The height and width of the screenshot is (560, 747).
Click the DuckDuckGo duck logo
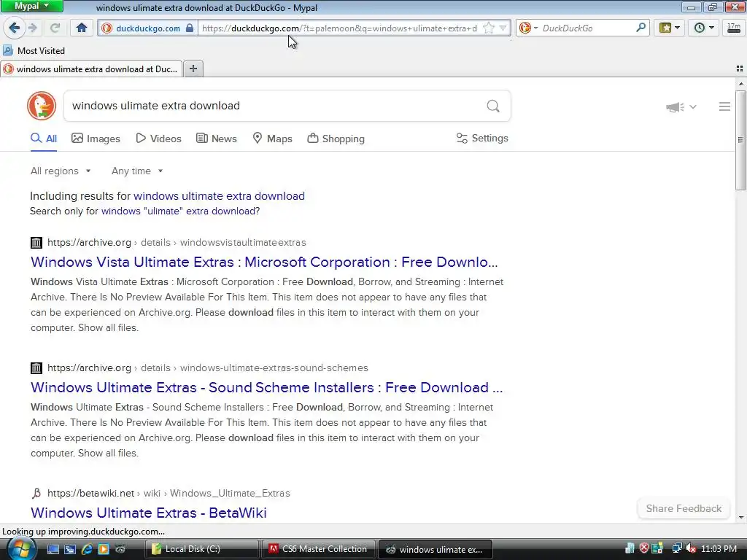click(x=42, y=106)
